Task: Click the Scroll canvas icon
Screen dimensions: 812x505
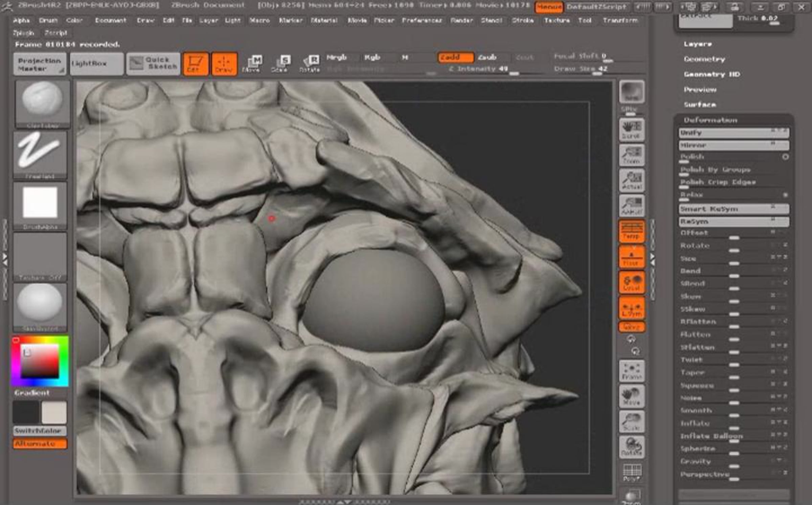Action: 631,130
